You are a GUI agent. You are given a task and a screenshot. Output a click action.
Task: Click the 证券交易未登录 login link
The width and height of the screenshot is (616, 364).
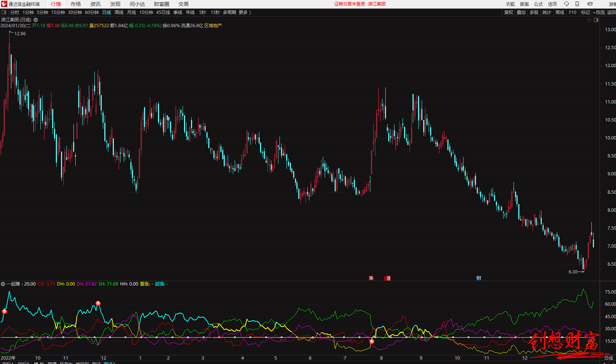pos(350,4)
